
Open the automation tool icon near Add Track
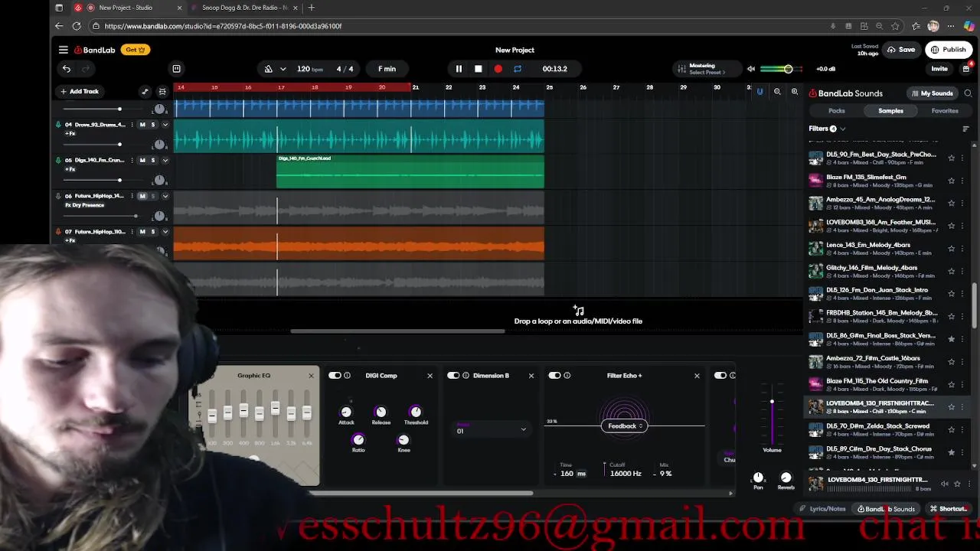click(145, 92)
